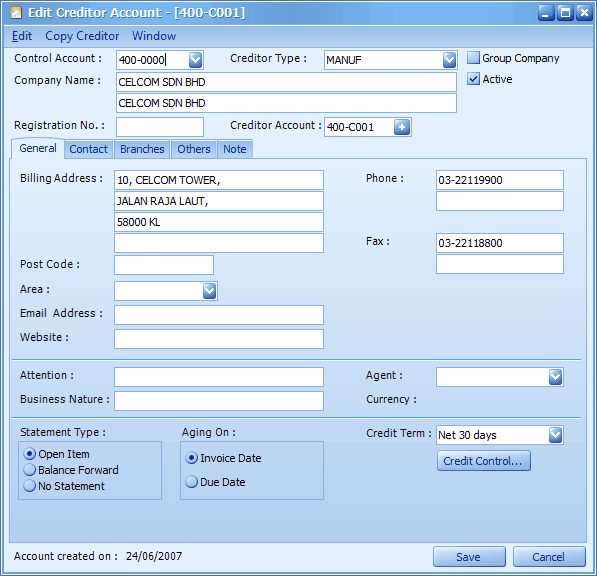Image resolution: width=597 pixels, height=576 pixels.
Task: Switch to the Others tab
Action: (x=194, y=149)
